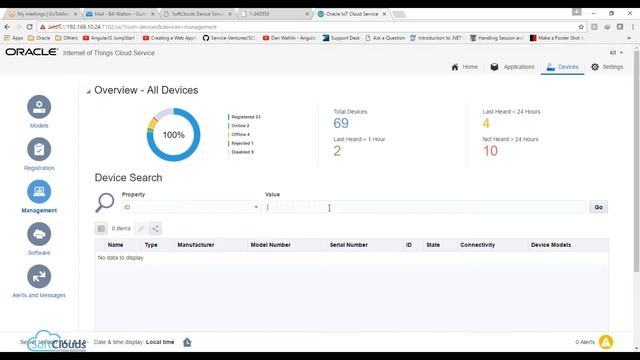Viewport: 640px width, 360px height.
Task: Click the Last Heard < 24 Hours value 4
Action: 486,123
